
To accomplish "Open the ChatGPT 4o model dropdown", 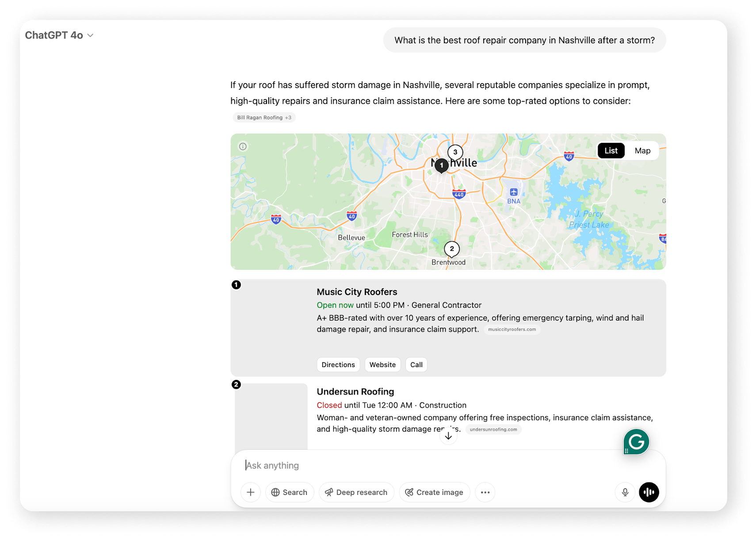I will (x=59, y=35).
